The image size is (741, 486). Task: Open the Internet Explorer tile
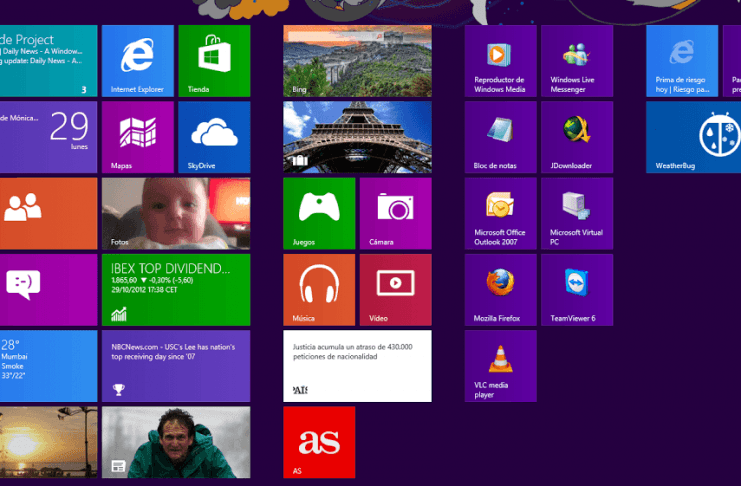pyautogui.click(x=138, y=61)
